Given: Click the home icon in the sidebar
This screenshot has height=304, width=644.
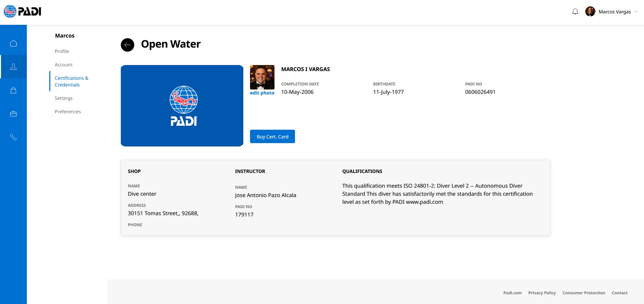Looking at the screenshot, I should 13,43.
